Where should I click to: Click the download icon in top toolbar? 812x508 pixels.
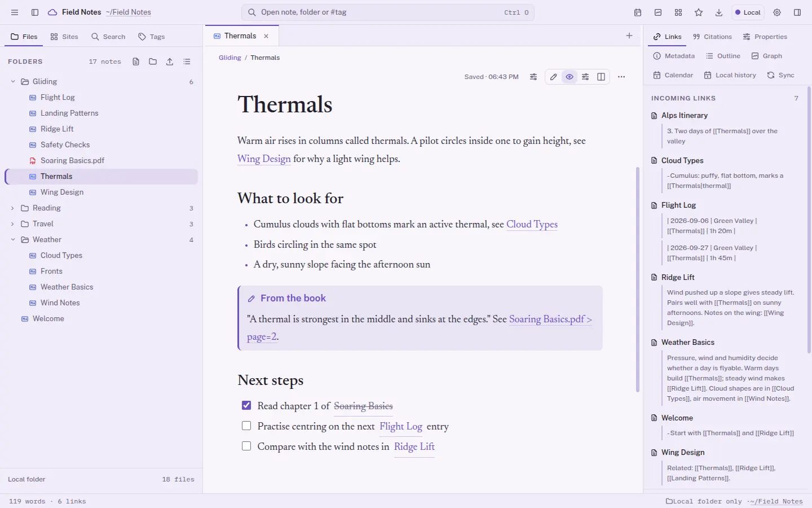(x=719, y=12)
